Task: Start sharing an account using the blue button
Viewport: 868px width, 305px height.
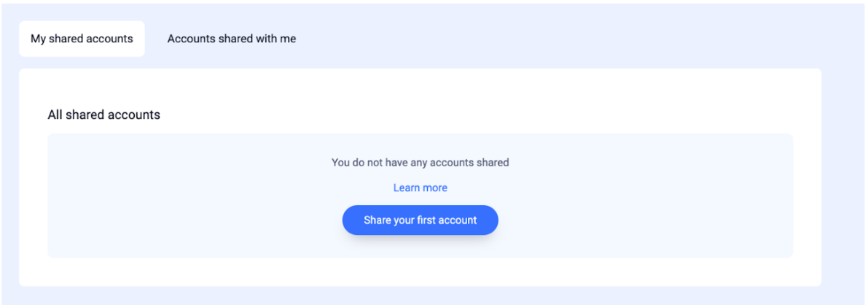Action: click(421, 220)
